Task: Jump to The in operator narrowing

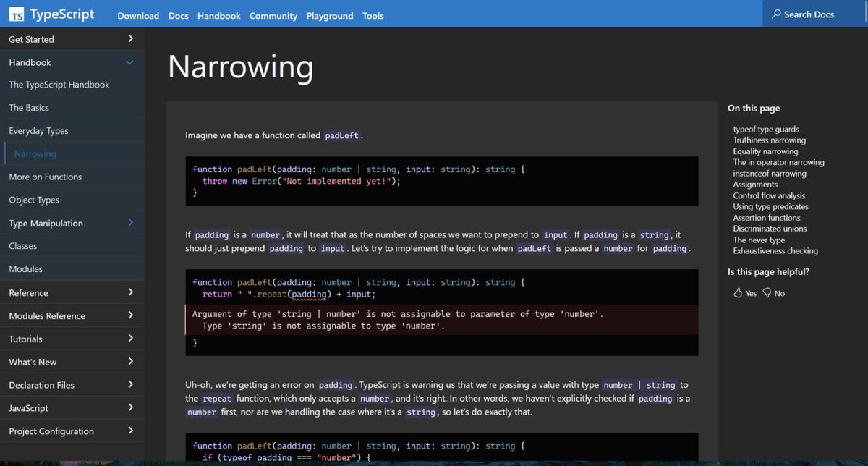Action: [x=779, y=163]
